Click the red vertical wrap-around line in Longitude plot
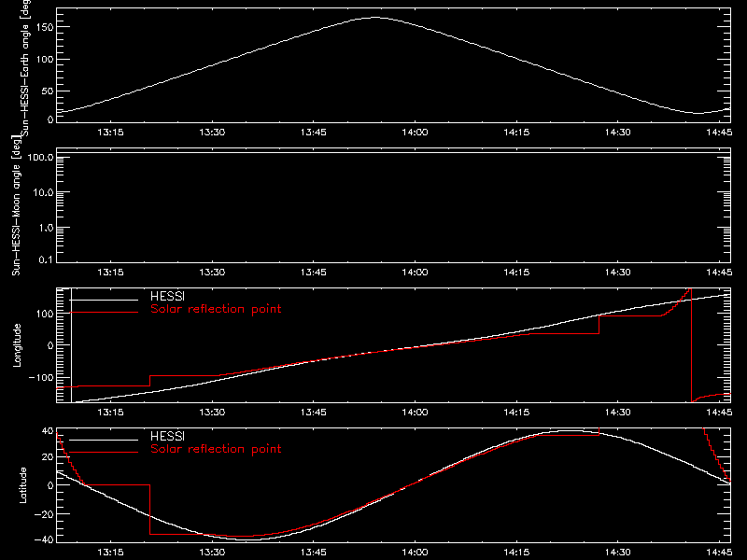This screenshot has width=747, height=560. point(691,345)
